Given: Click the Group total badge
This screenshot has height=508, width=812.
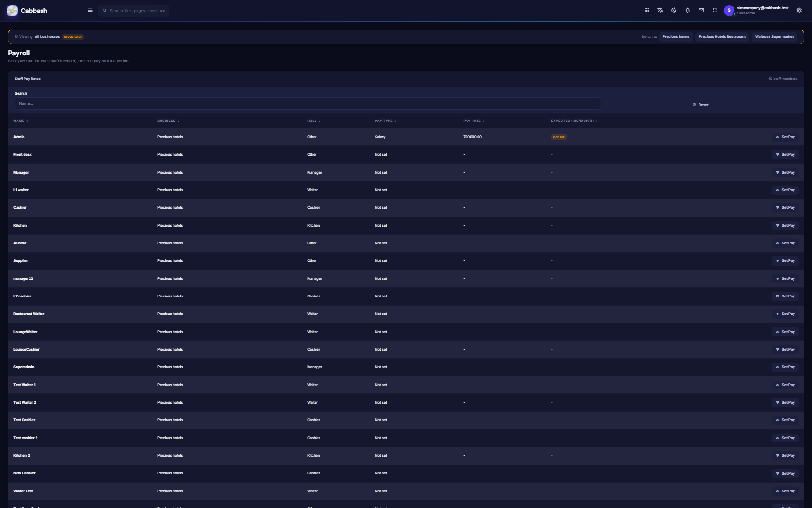Looking at the screenshot, I should 73,37.
